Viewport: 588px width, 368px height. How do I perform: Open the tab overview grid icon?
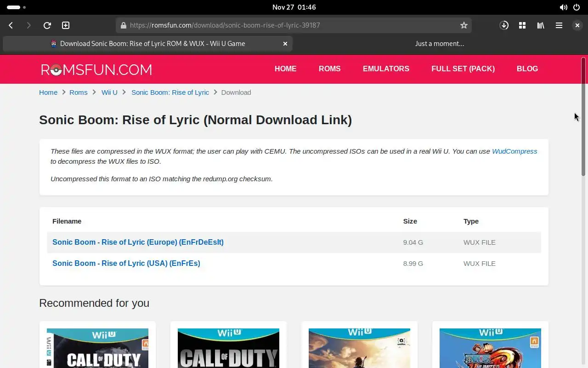pyautogui.click(x=522, y=25)
